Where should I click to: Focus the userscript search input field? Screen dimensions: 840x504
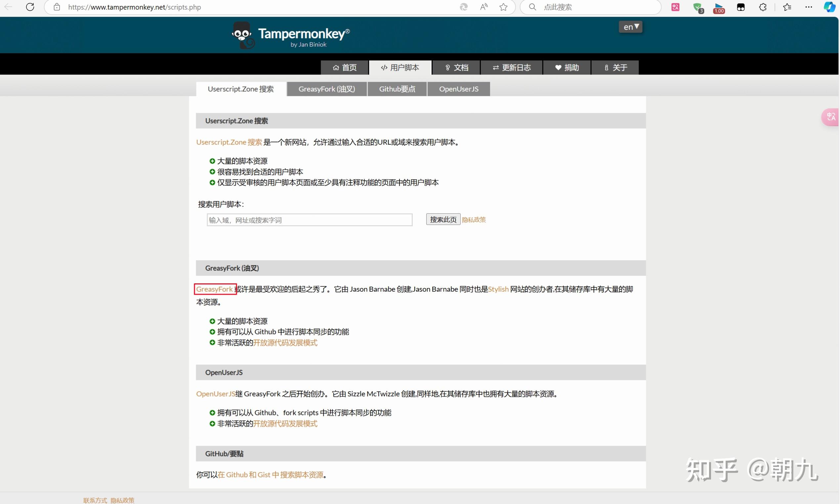[x=310, y=220]
